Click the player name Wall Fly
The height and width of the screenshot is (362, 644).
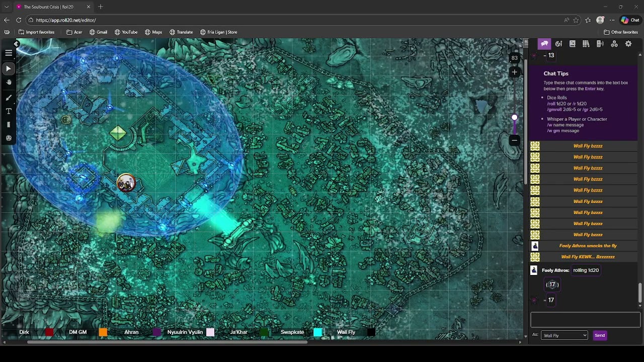pyautogui.click(x=346, y=332)
